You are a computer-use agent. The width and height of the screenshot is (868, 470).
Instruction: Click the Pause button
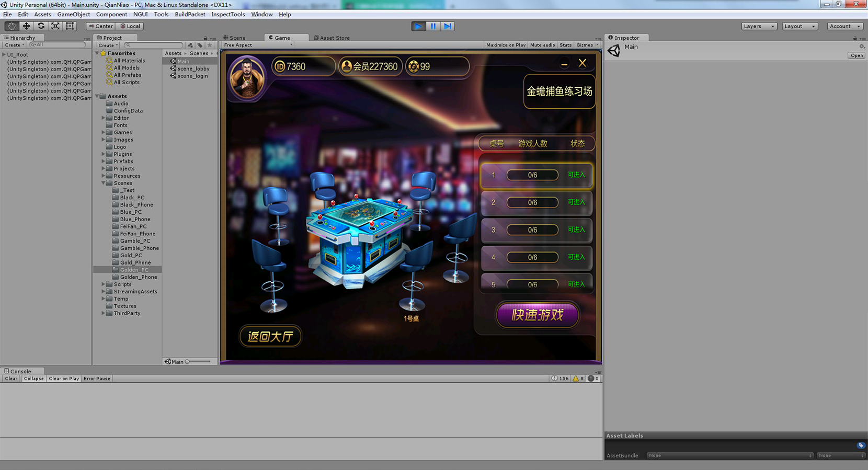433,26
